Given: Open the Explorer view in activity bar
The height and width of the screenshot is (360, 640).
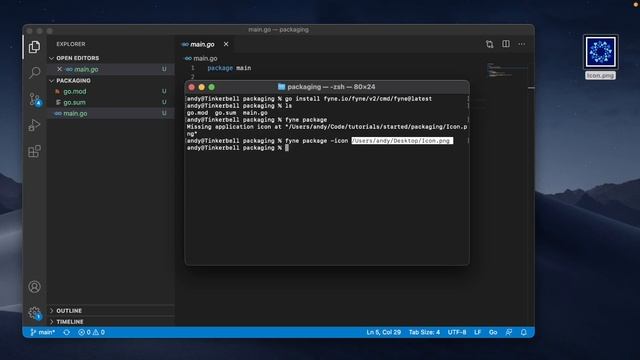Looking at the screenshot, I should click(34, 47).
